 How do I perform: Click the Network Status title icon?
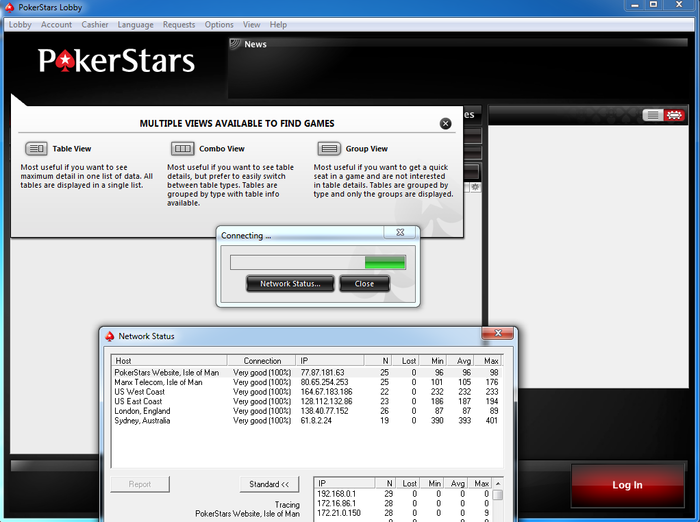pos(110,336)
